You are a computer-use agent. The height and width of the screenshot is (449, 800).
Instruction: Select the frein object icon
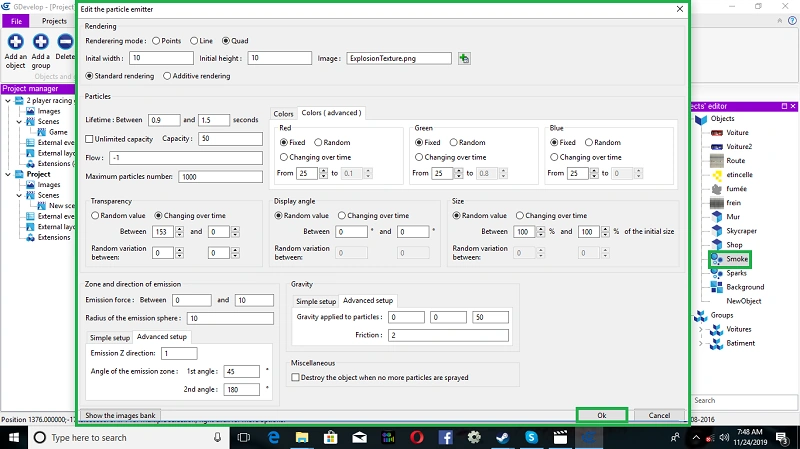pyautogui.click(x=717, y=203)
